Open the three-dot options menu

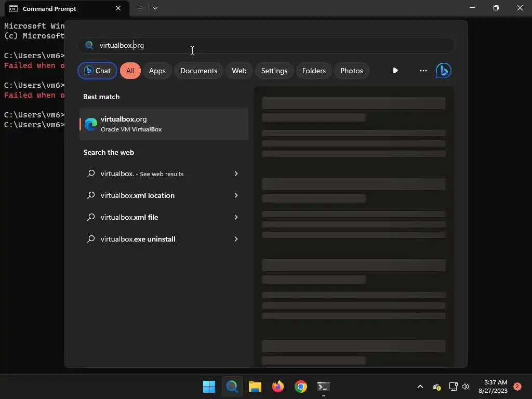click(x=423, y=71)
